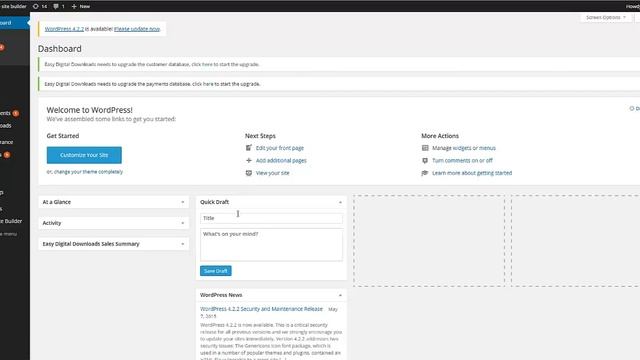Open the Comments sidebar item with badge
Screen dimensions: 640x360
10,113
